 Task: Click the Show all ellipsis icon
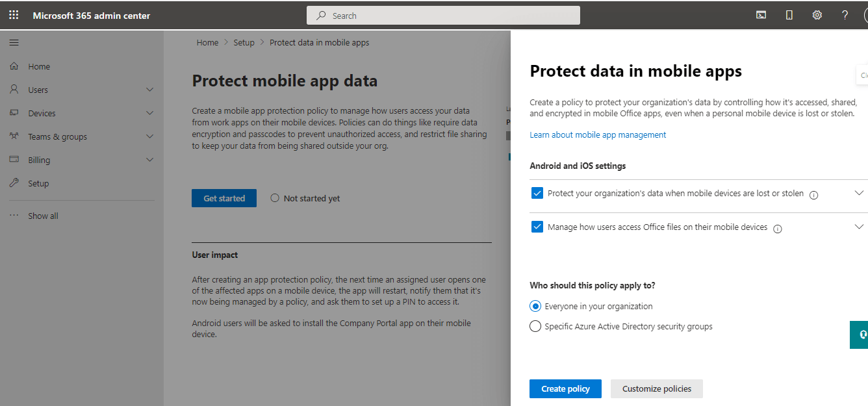pyautogui.click(x=14, y=216)
